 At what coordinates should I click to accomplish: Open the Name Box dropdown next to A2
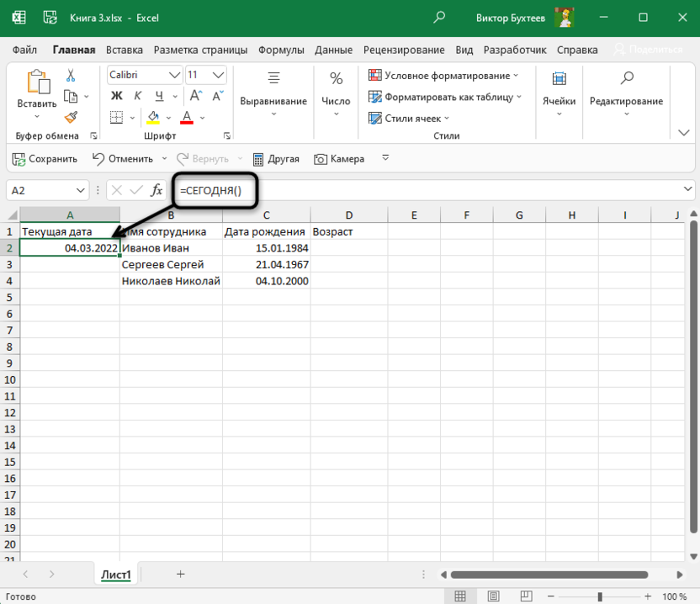[81, 191]
